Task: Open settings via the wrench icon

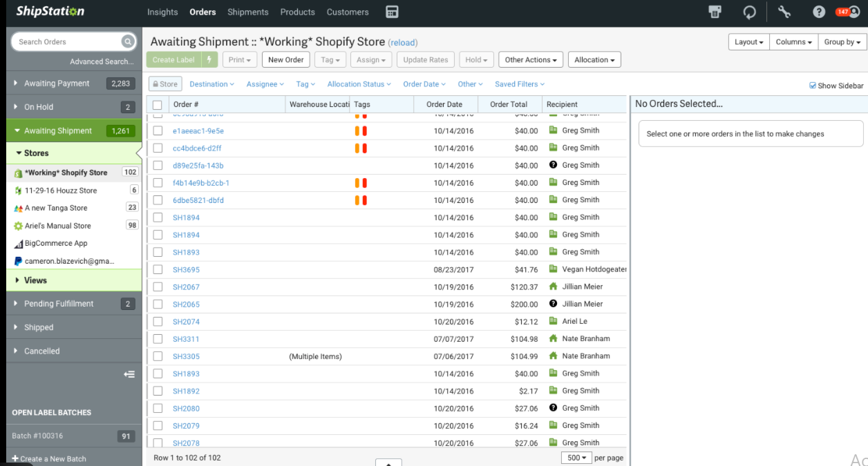Action: point(784,12)
